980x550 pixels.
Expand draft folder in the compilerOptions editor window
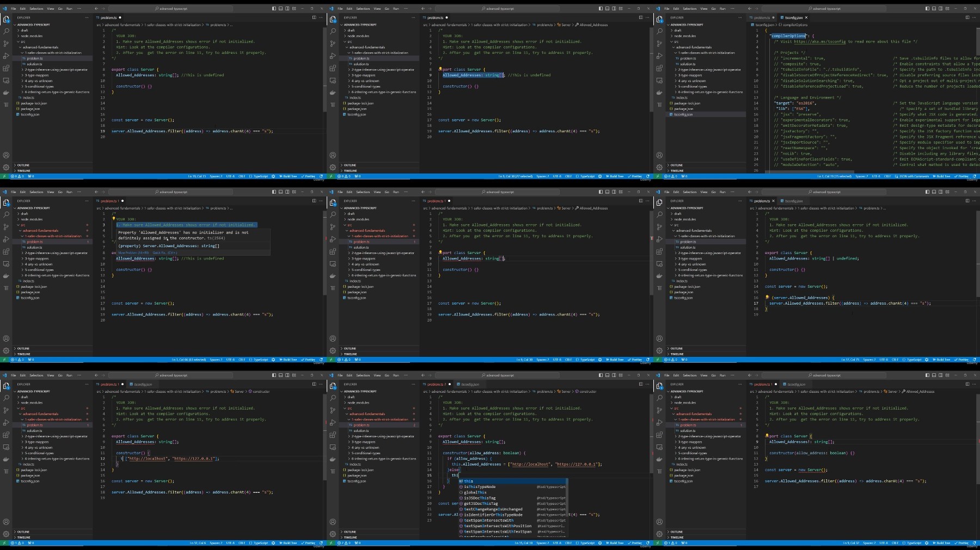pyautogui.click(x=677, y=30)
